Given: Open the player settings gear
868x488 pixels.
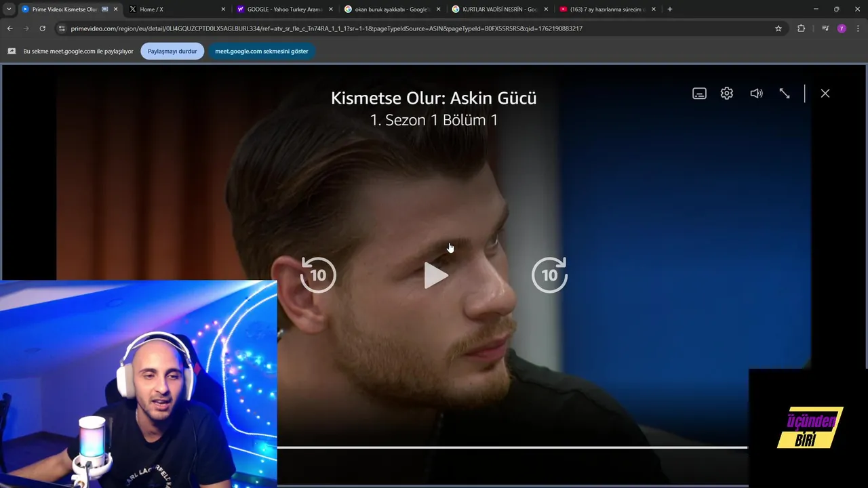Looking at the screenshot, I should [727, 94].
